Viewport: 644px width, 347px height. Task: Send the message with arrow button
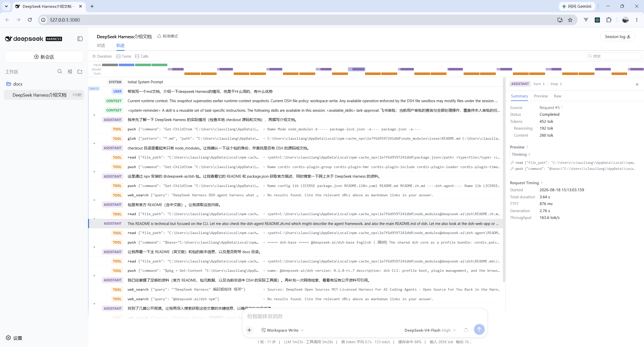479,329
